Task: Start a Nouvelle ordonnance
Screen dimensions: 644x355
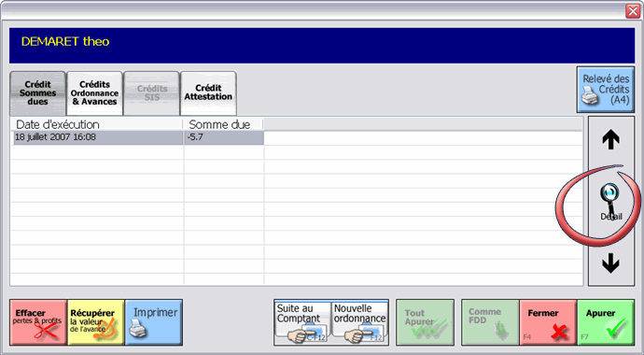Action: pyautogui.click(x=359, y=322)
